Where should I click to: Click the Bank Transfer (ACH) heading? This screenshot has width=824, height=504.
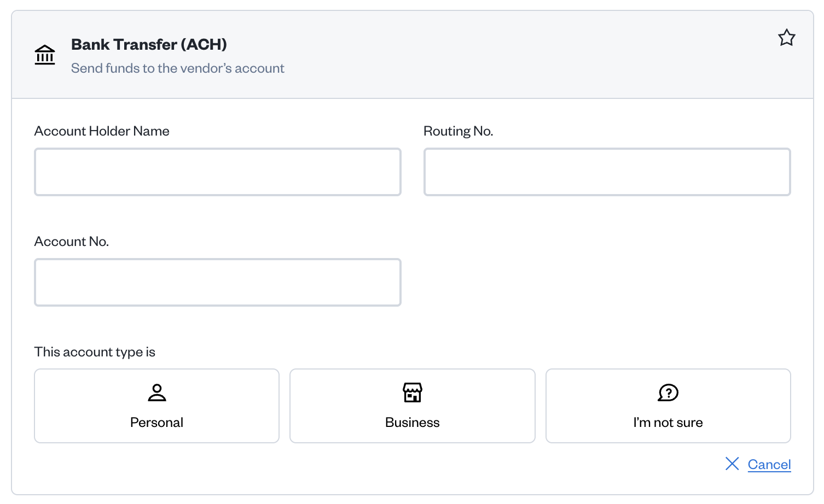(x=149, y=44)
